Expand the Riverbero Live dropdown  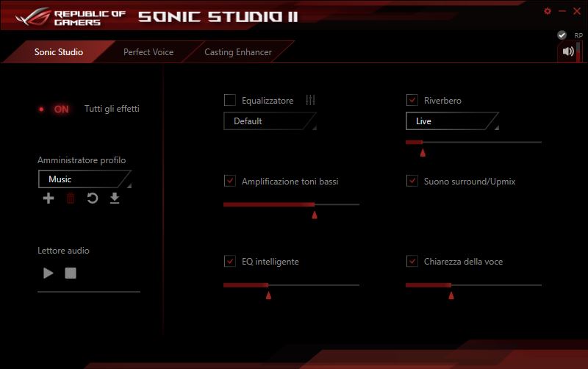pos(452,121)
